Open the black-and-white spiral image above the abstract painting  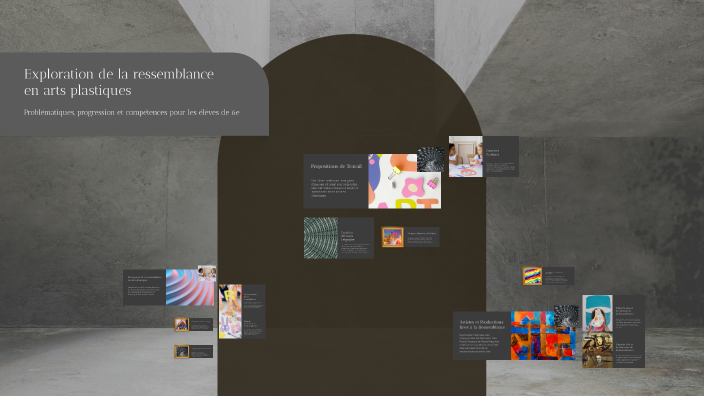click(566, 316)
